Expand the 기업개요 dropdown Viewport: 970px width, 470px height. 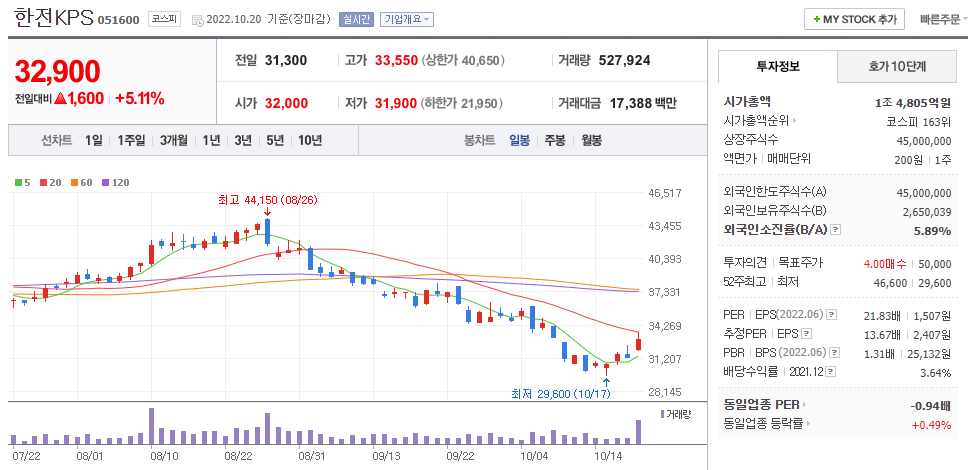point(406,19)
